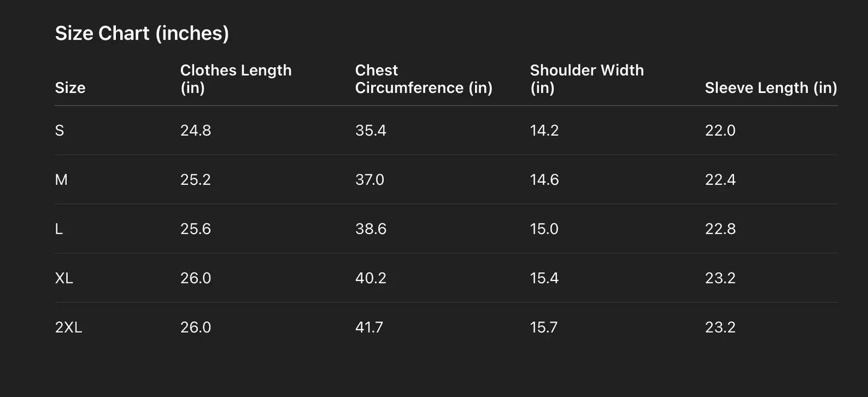This screenshot has height=397, width=868.
Task: Click the 40.2 chest value for XL
Action: [x=371, y=278]
